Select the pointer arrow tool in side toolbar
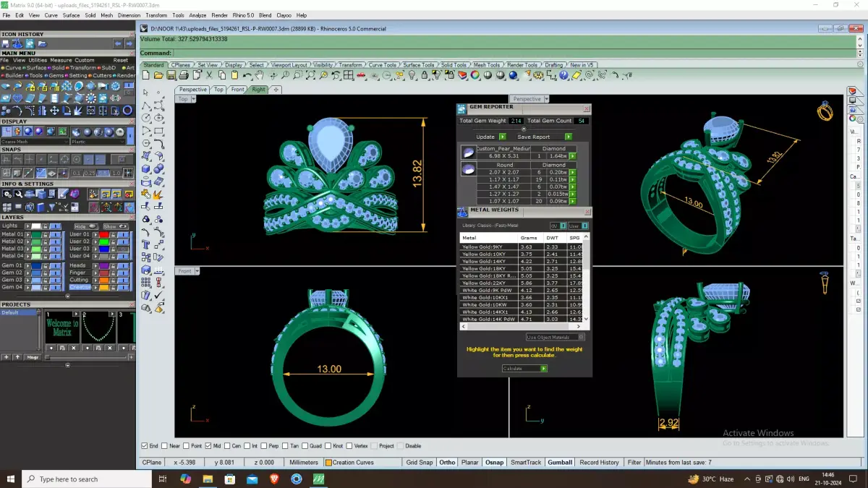The image size is (868, 488). click(145, 93)
